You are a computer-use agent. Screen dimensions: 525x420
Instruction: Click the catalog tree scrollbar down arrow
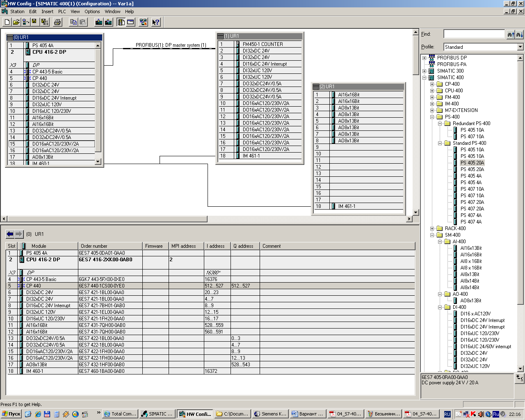[x=520, y=369]
